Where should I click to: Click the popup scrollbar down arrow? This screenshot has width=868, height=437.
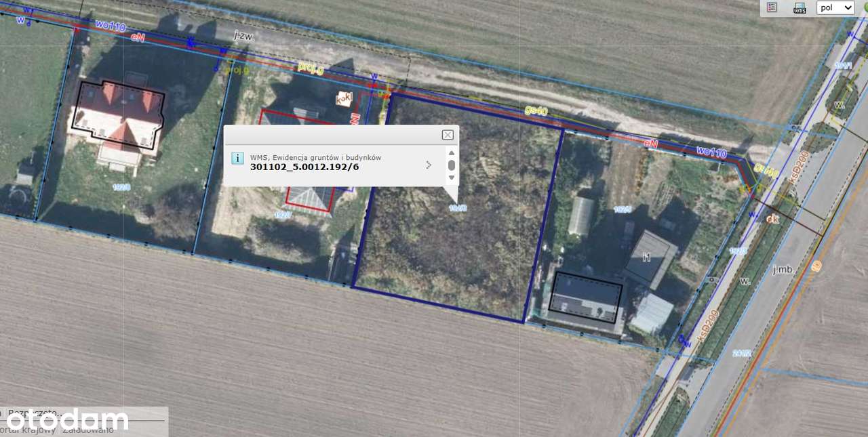pyautogui.click(x=452, y=178)
